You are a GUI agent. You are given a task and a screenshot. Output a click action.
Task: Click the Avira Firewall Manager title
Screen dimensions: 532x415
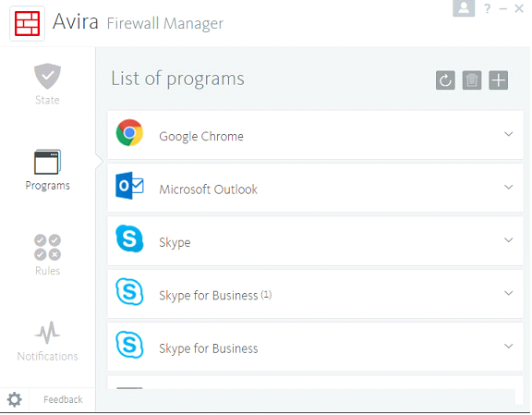[138, 22]
